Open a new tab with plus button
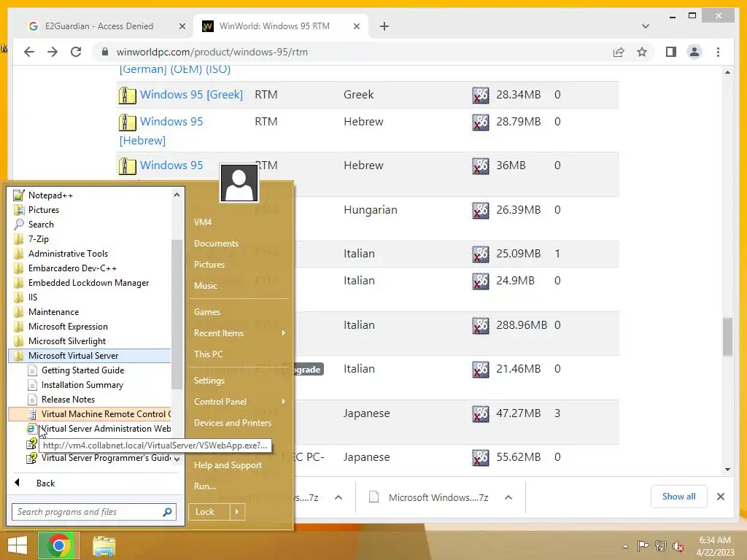The image size is (747, 560). (384, 26)
